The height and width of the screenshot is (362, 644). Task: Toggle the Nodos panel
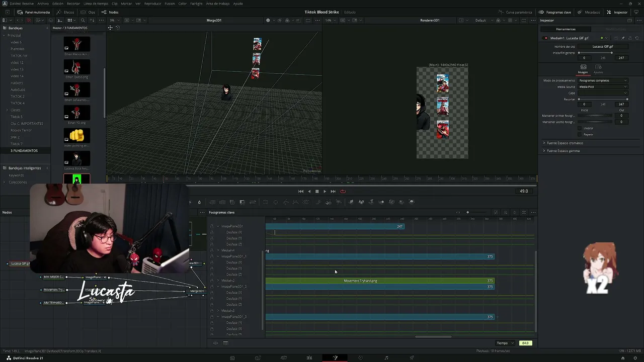(x=110, y=12)
